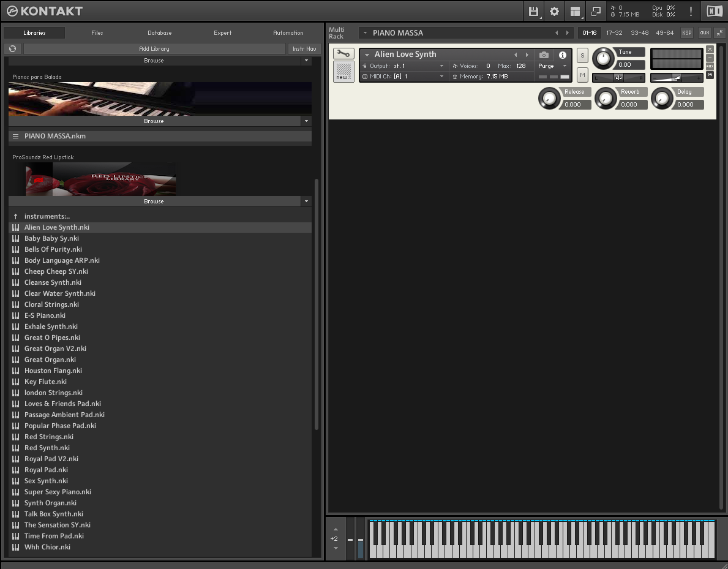This screenshot has height=569, width=728.
Task: Show instrument info (i icon)
Action: (563, 55)
